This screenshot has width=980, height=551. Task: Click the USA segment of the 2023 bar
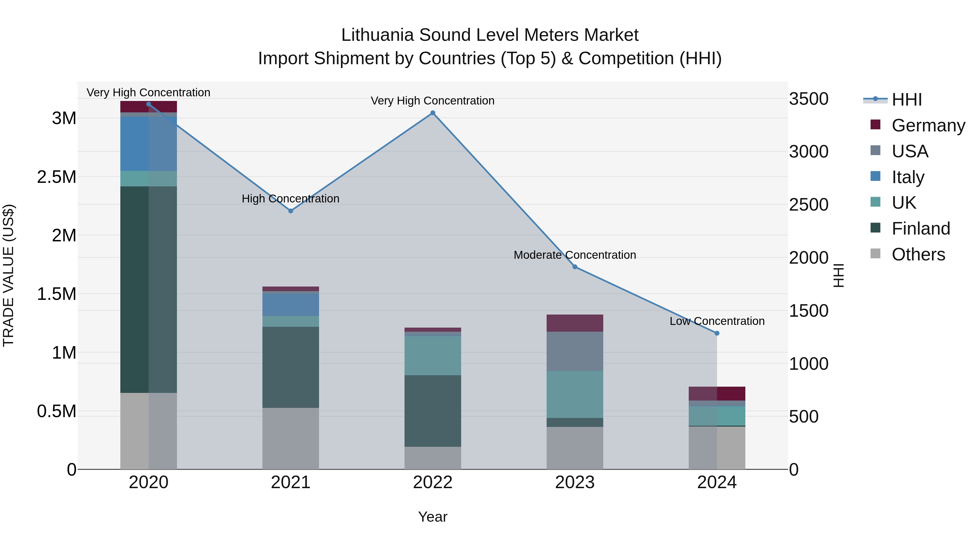[575, 351]
